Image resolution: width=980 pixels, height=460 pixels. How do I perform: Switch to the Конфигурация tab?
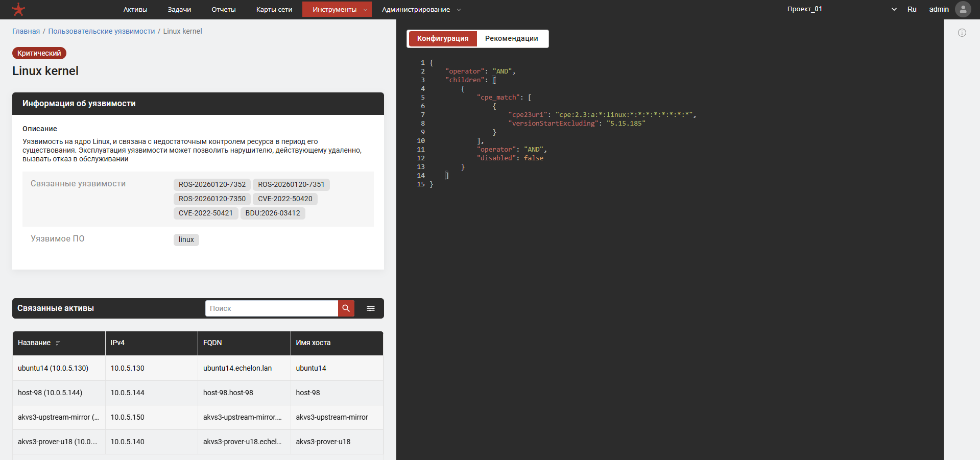click(443, 39)
